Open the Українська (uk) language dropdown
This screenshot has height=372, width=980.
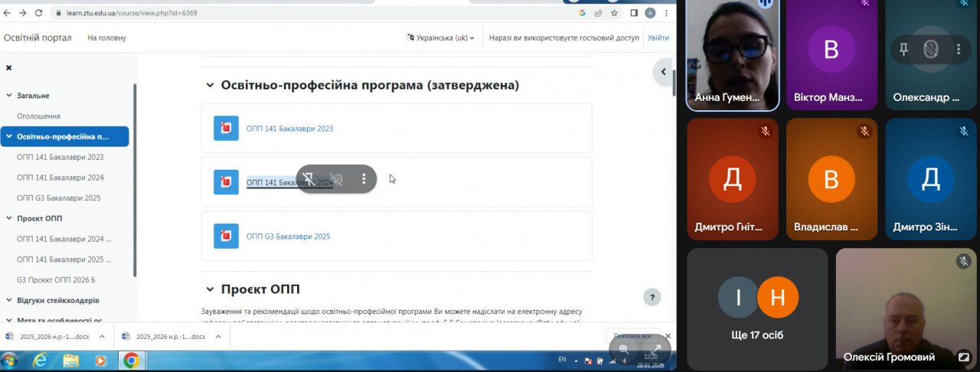pos(441,38)
